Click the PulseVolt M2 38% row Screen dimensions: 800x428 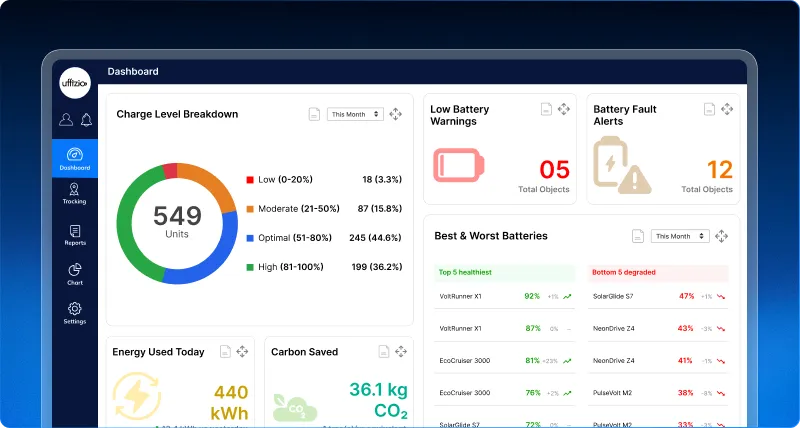(x=658, y=393)
